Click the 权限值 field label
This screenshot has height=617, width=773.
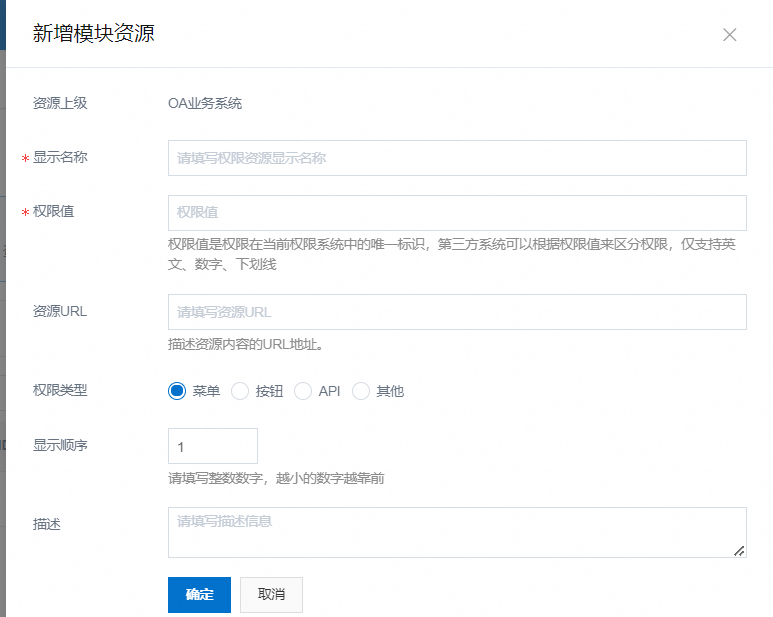click(54, 212)
